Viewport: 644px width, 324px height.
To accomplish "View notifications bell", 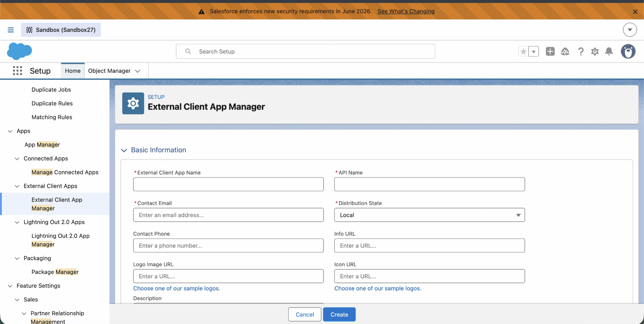I will click(609, 52).
